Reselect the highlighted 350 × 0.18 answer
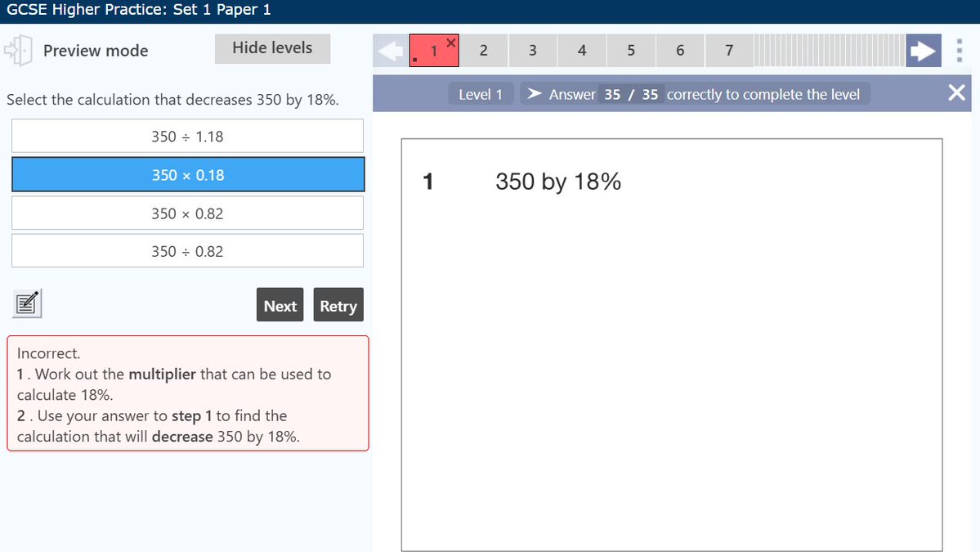Image resolution: width=980 pixels, height=552 pixels. point(187,174)
